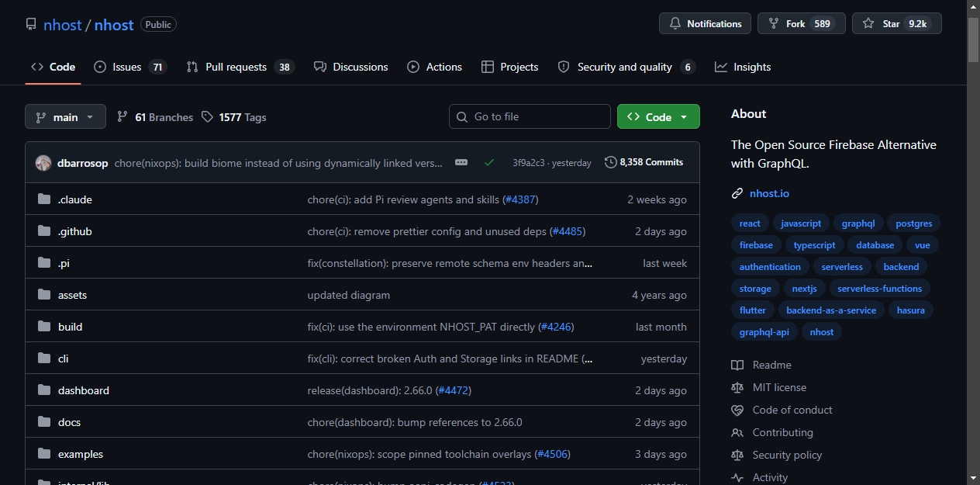Open pull request #4485 link

tap(568, 231)
